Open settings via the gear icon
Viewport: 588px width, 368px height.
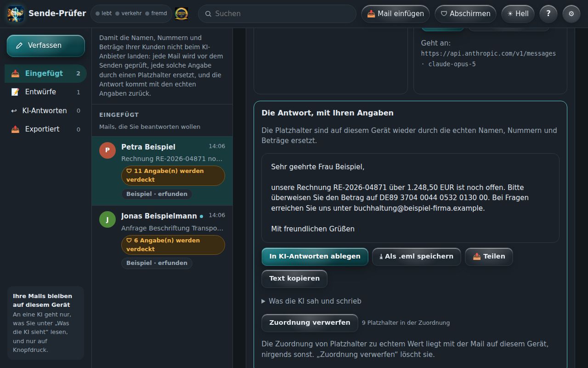[x=571, y=14]
